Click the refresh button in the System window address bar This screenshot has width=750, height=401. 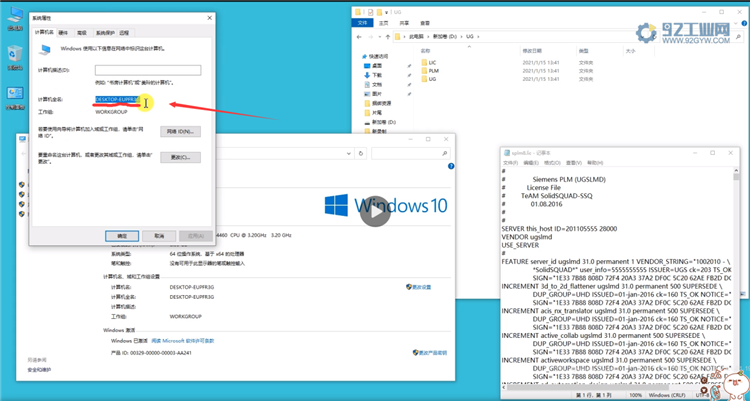tap(361, 154)
